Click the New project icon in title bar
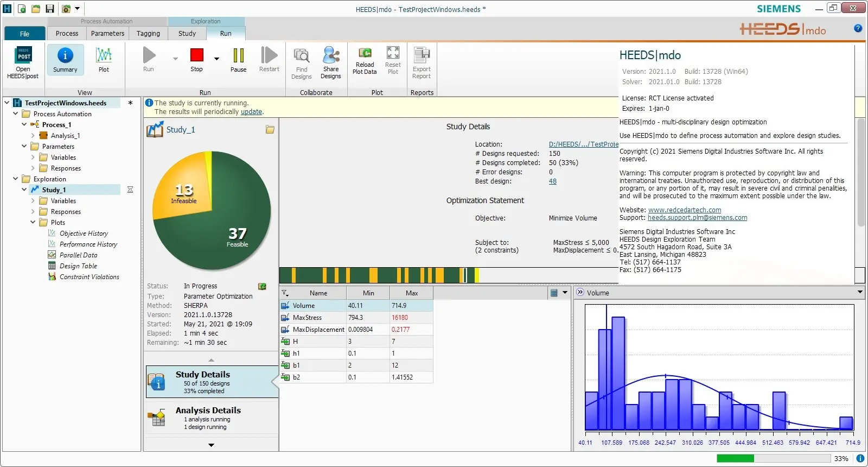868x467 pixels. pos(22,9)
